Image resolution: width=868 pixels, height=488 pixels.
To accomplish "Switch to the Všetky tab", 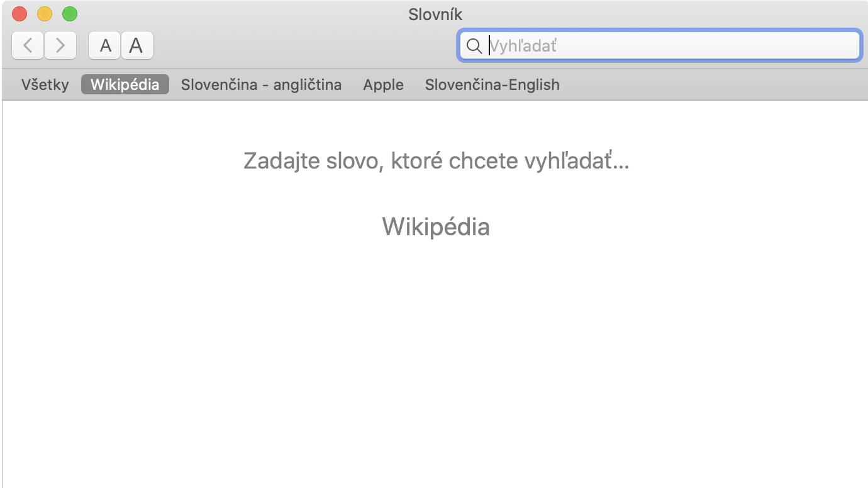I will [x=45, y=84].
